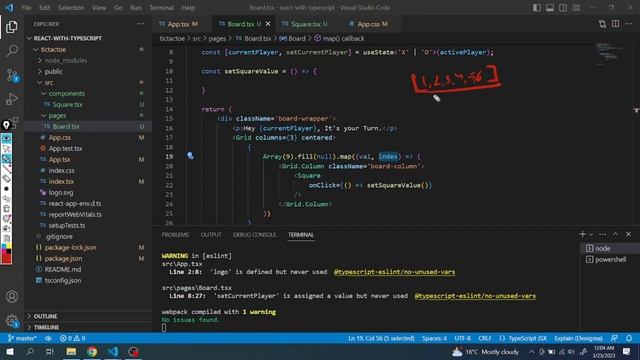
Task: Split the editor to the right
Action: tap(616, 24)
